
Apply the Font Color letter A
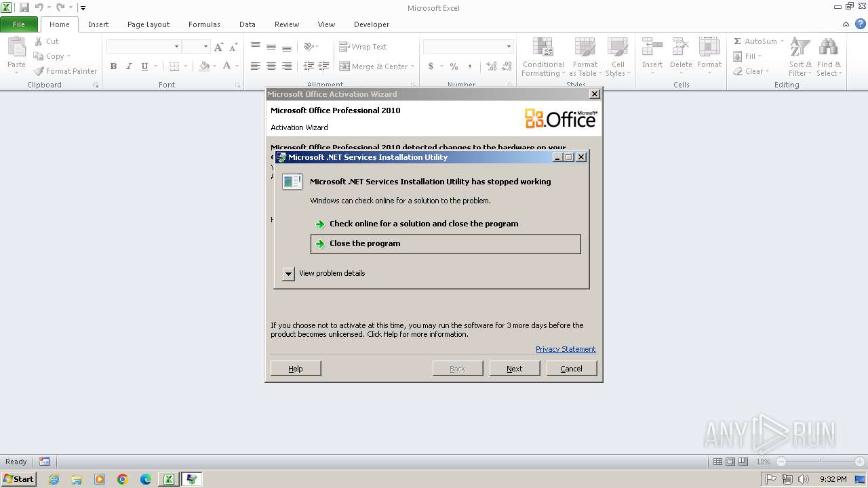coord(226,66)
